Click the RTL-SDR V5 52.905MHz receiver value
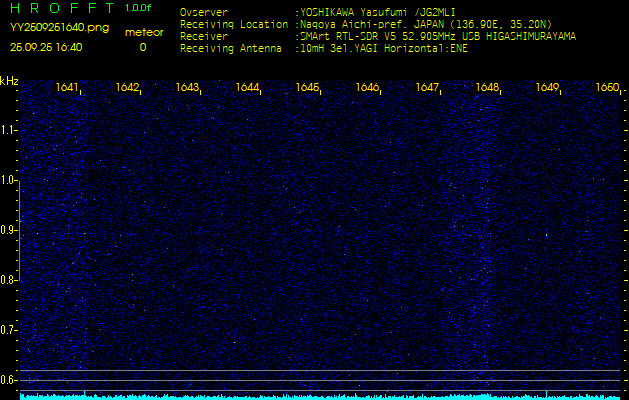 pyautogui.click(x=438, y=37)
